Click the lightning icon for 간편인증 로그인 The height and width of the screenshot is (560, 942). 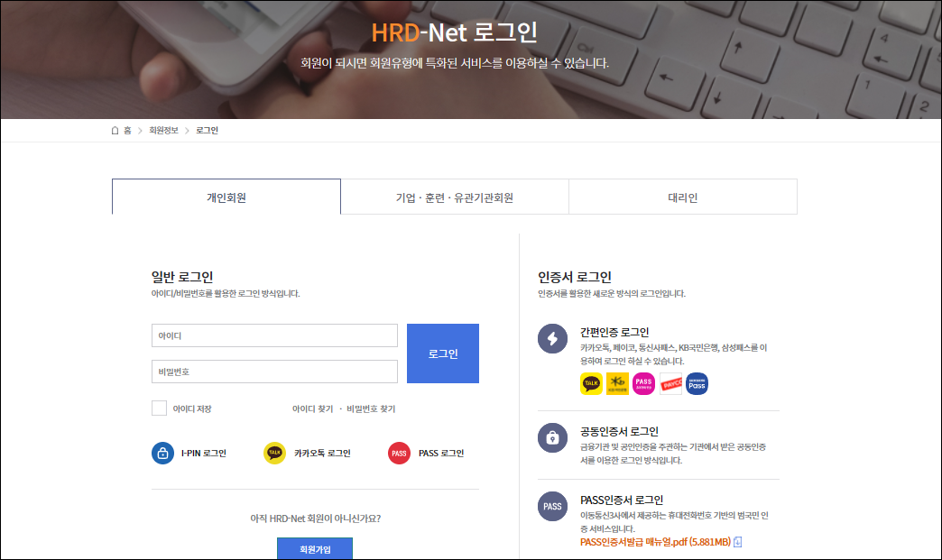(553, 338)
